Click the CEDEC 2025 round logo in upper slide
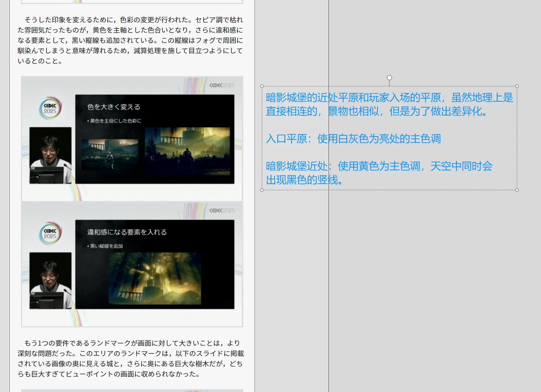 click(50, 108)
